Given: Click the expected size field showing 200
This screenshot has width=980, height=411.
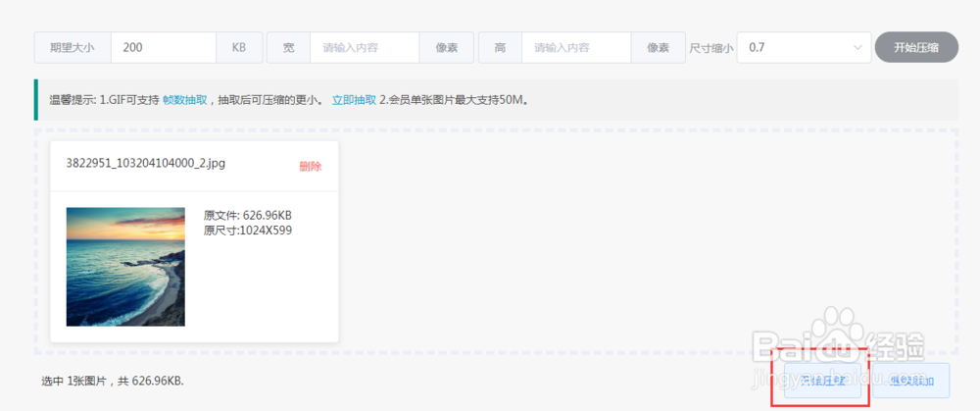Looking at the screenshot, I should (x=163, y=47).
